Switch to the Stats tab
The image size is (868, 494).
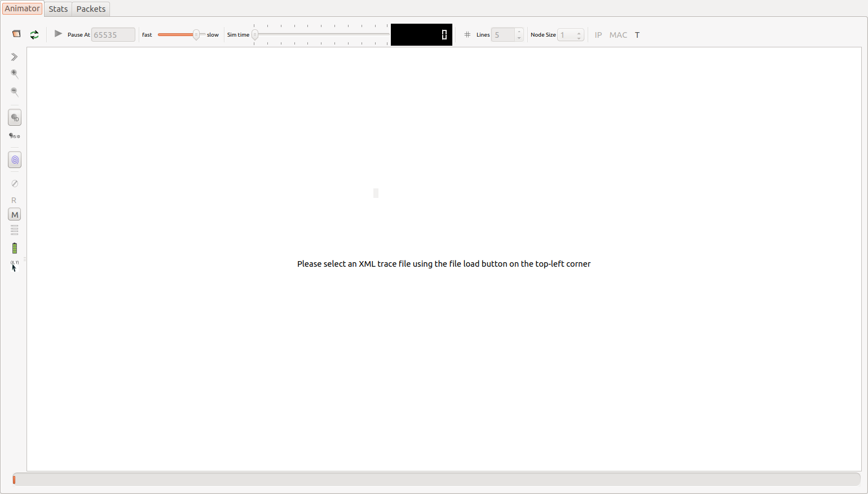[58, 9]
